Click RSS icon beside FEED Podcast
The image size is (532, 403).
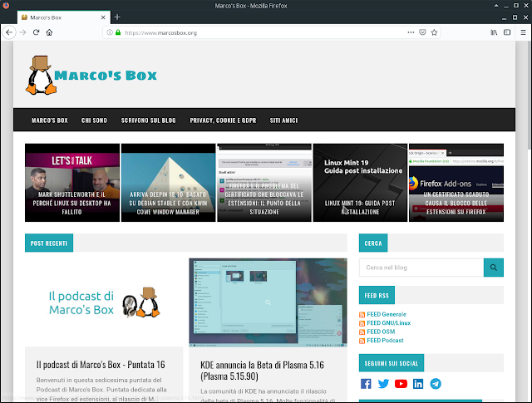(362, 341)
